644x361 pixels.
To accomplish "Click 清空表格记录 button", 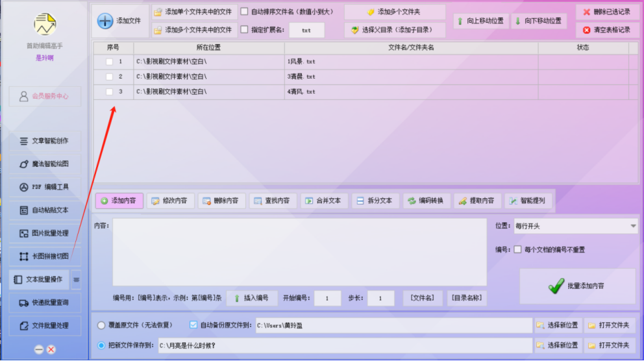I will point(607,30).
